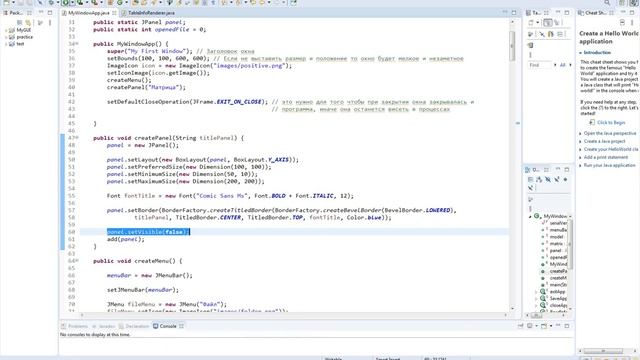Collapse the MyWindowApp class in the Outline
Image resolution: width=640 pixels, height=360 pixels.
pos(530,216)
